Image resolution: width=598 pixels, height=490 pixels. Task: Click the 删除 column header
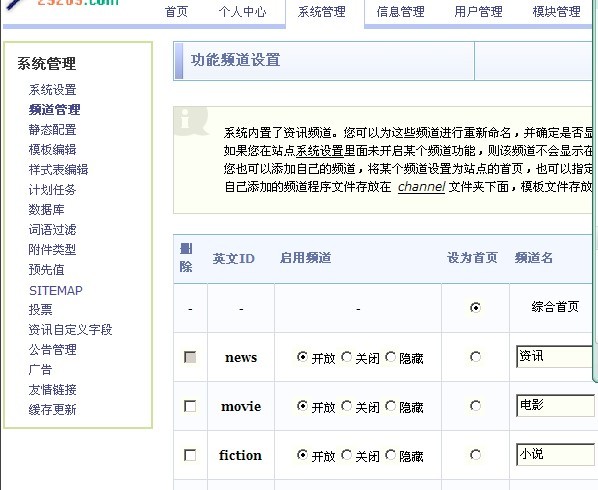click(x=186, y=258)
